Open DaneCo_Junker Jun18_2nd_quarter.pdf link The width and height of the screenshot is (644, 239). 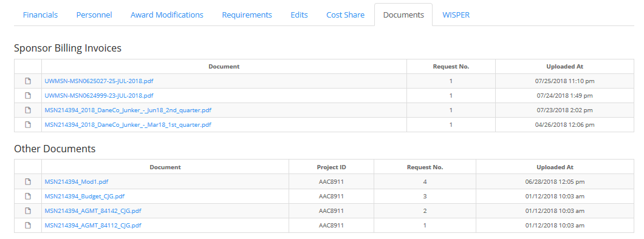(x=128, y=110)
